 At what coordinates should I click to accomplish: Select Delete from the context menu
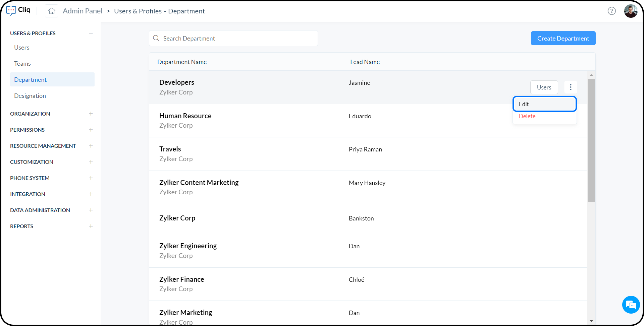point(527,116)
